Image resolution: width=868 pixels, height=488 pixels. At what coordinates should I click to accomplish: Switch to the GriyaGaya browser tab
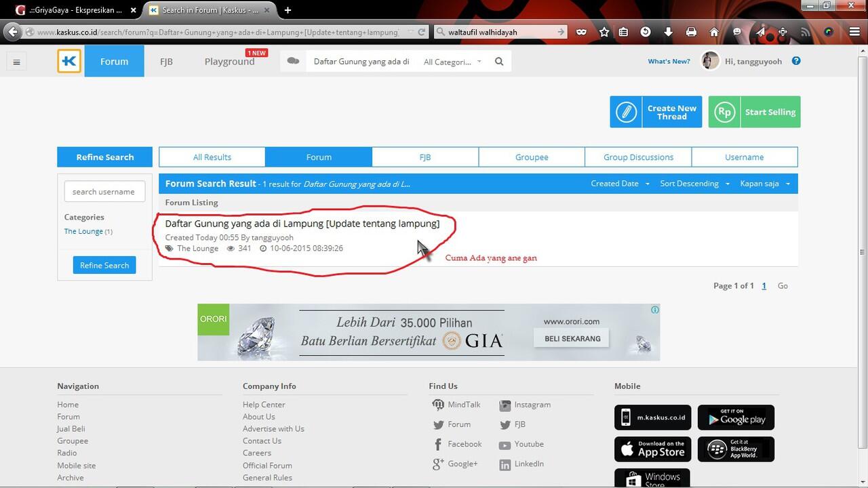(74, 10)
